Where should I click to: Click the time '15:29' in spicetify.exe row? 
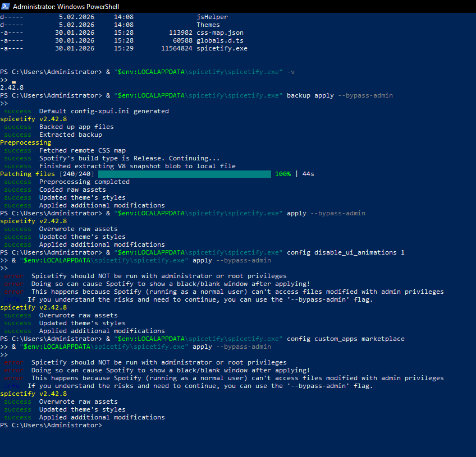click(123, 49)
